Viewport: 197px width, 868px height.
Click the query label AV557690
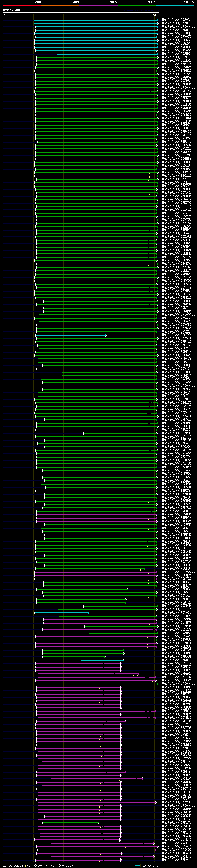(x=11, y=10)
